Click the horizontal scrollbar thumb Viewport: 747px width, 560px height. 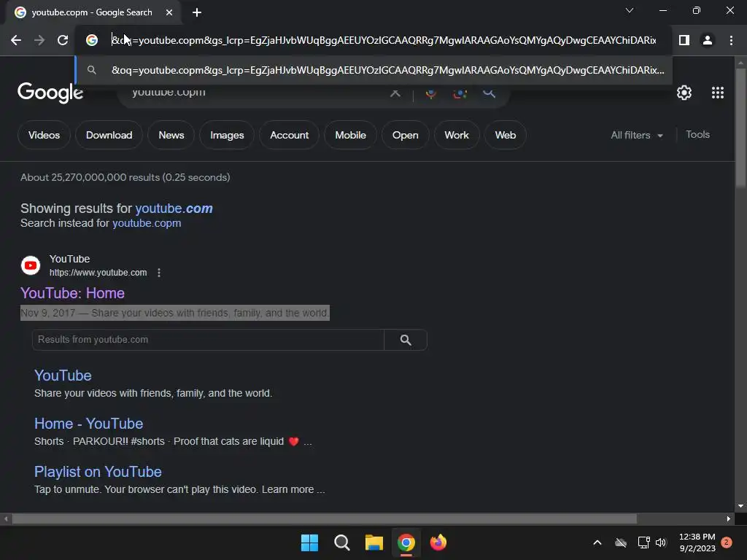click(x=325, y=519)
